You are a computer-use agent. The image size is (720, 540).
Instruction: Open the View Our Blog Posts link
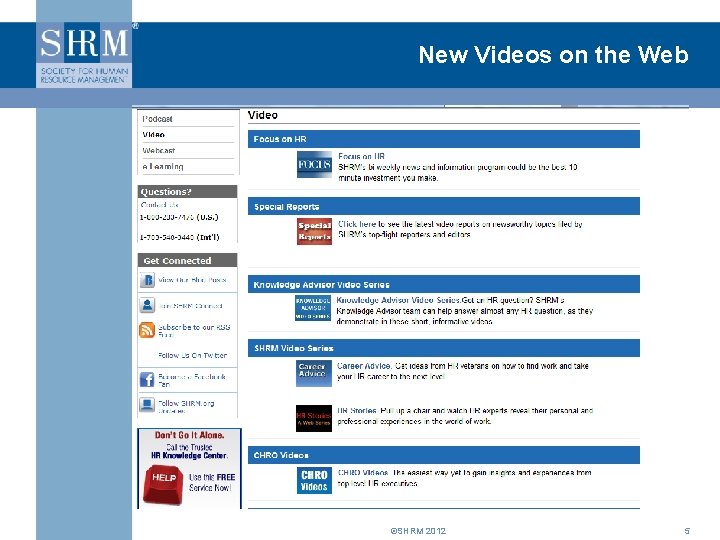pos(192,280)
